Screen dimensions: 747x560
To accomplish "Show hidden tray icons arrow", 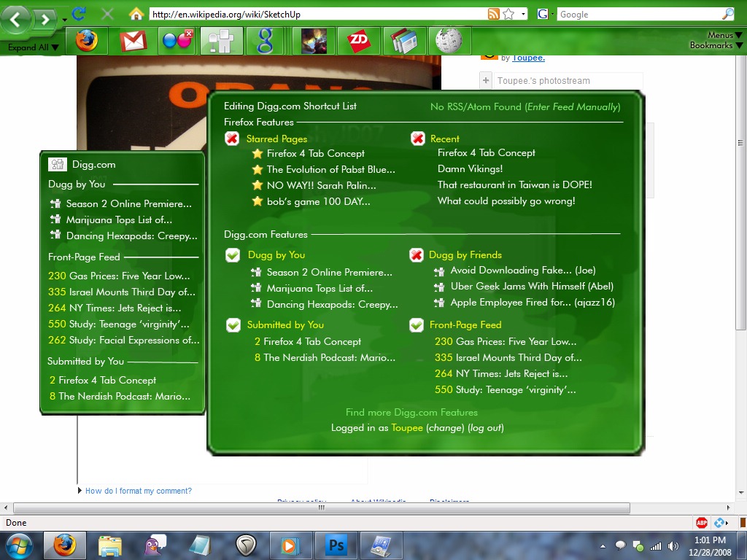I will (603, 546).
